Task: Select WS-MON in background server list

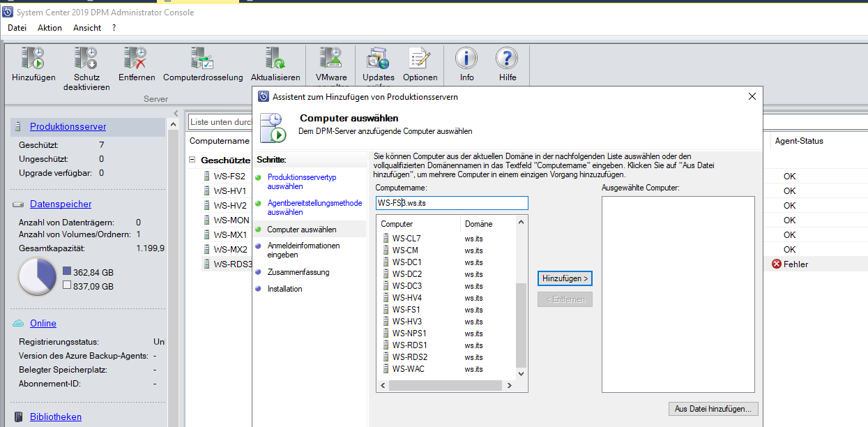Action: (231, 220)
